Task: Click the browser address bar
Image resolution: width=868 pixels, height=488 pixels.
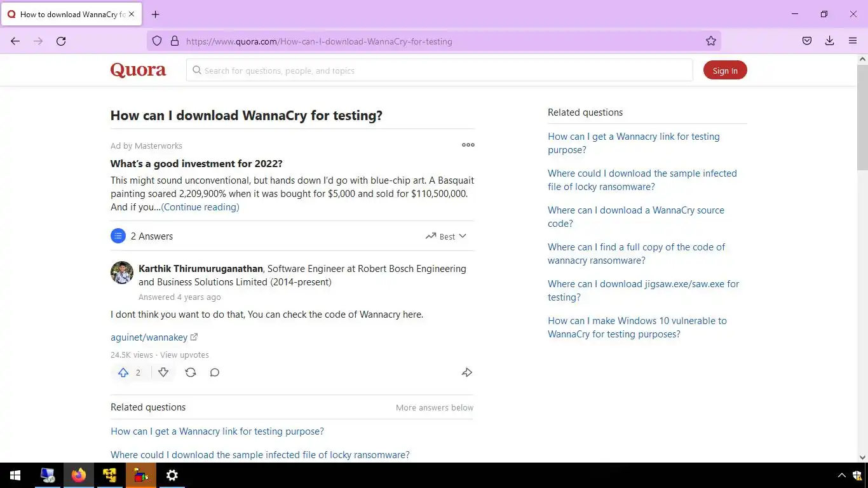Action: coord(434,41)
